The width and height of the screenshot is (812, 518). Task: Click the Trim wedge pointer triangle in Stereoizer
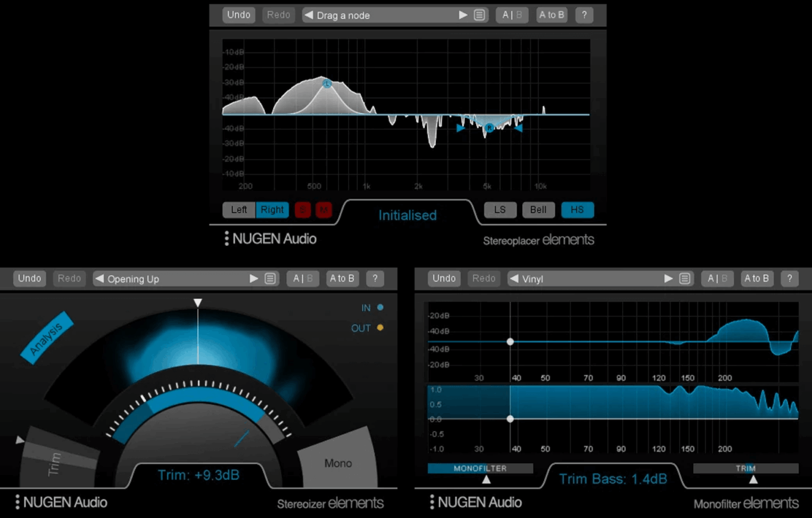(20, 440)
